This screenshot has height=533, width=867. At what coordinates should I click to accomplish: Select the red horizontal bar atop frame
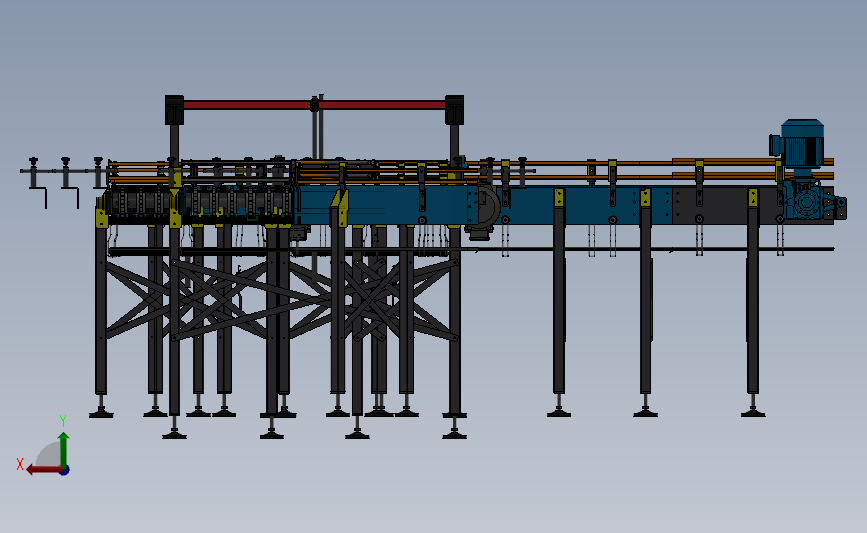[x=314, y=104]
